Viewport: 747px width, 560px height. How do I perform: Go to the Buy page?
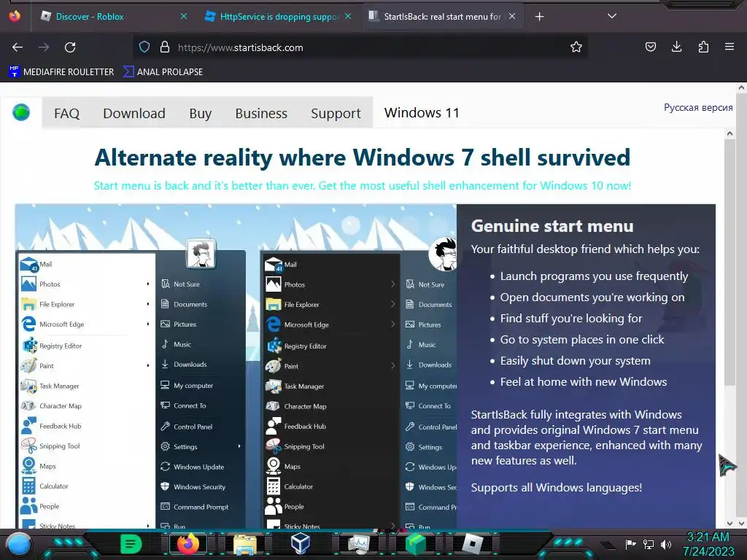200,113
